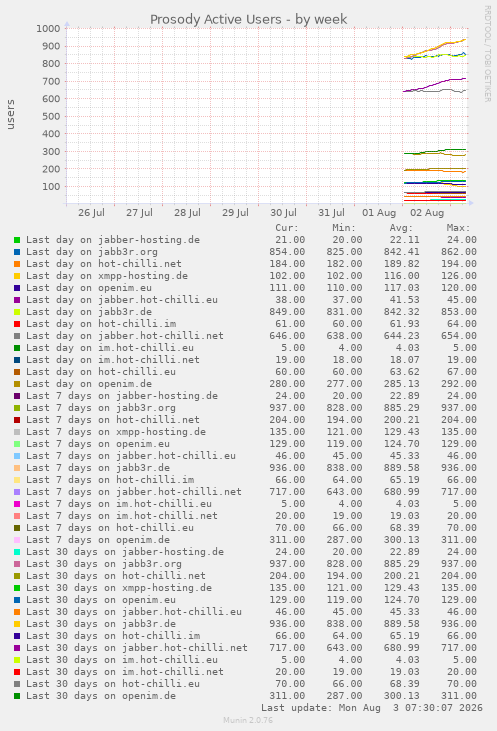Click the swatch for Last 7 days on openim.de

click(17, 540)
